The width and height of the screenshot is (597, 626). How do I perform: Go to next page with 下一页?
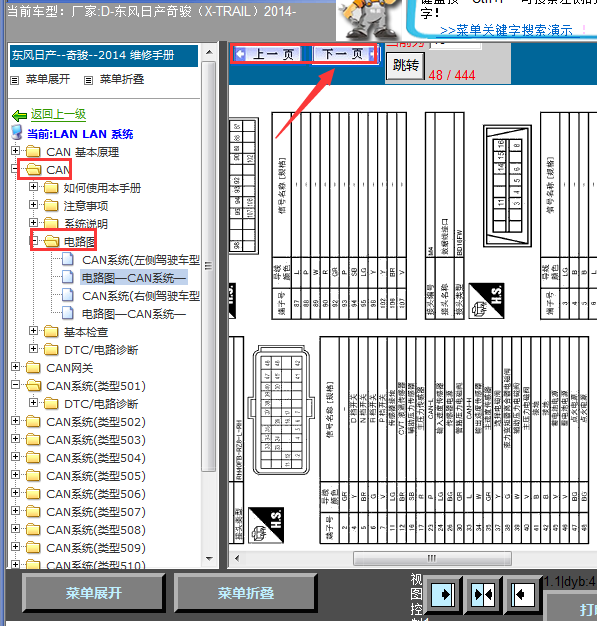(x=345, y=54)
